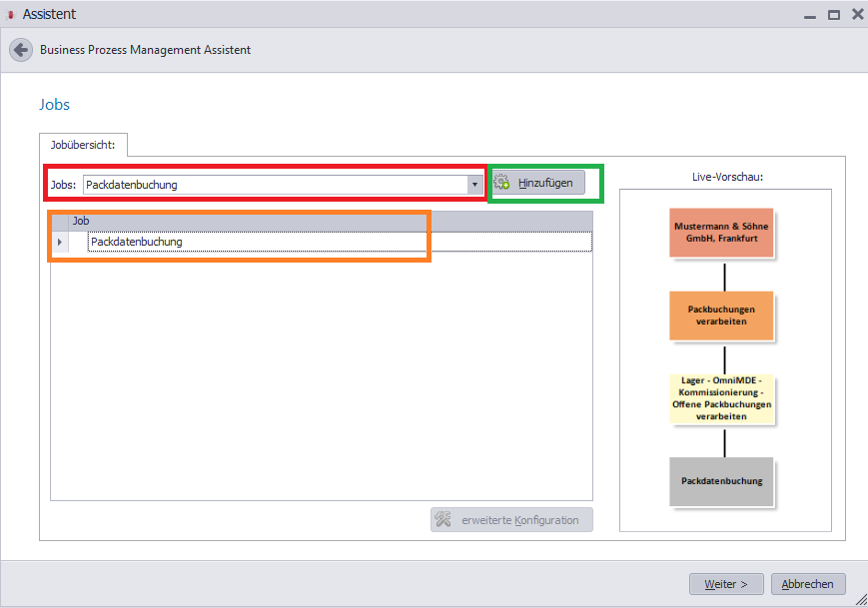
Task: Click the red Assistent app icon
Action: click(10, 15)
